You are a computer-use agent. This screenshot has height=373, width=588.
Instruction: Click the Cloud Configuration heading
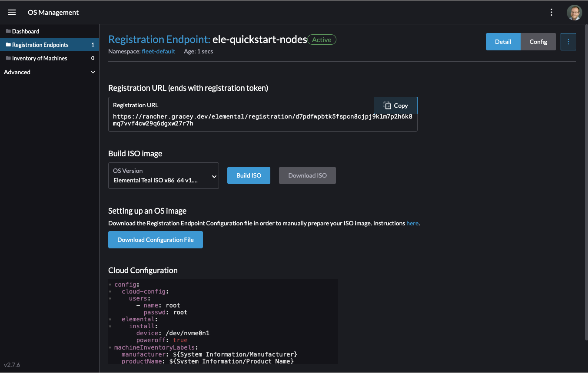point(143,270)
